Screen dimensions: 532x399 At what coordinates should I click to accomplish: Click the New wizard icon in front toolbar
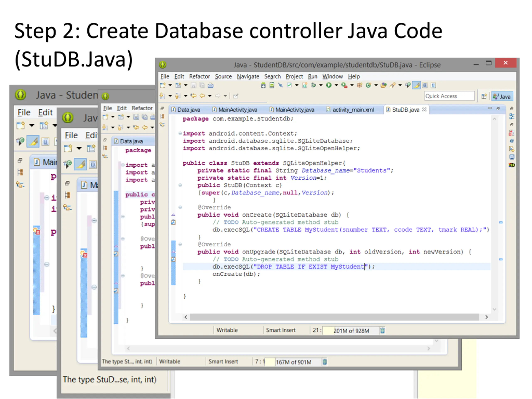[x=163, y=85]
